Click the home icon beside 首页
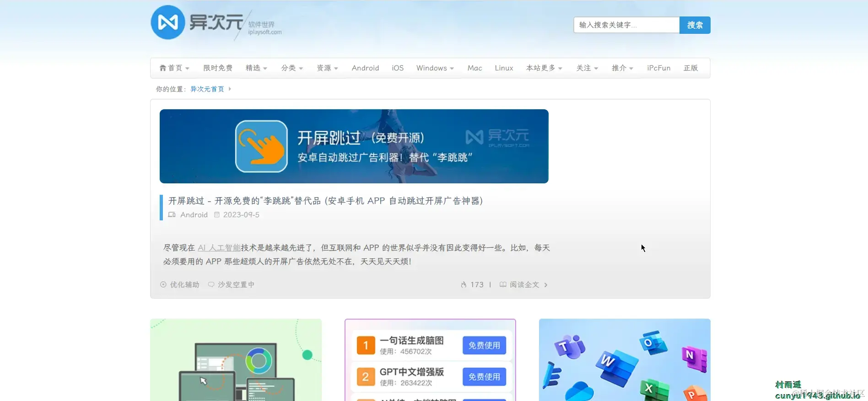 pos(162,68)
